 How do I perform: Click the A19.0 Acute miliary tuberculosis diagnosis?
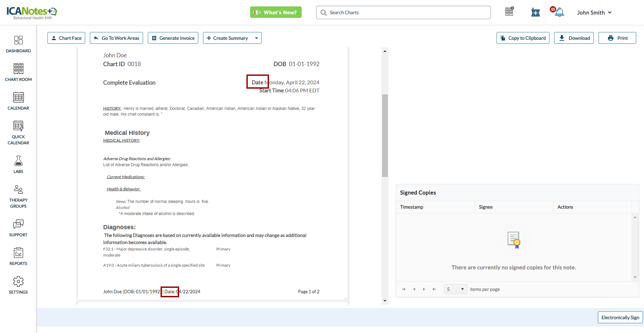point(154,265)
